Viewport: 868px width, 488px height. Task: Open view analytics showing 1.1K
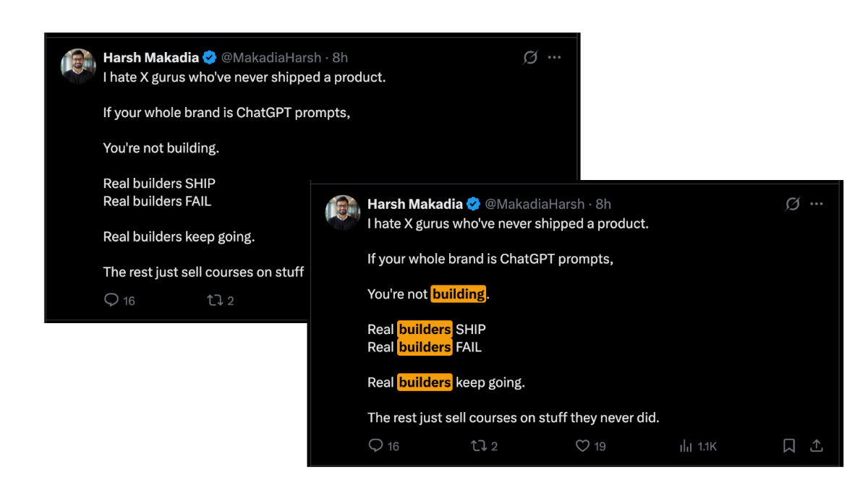pyautogui.click(x=686, y=446)
